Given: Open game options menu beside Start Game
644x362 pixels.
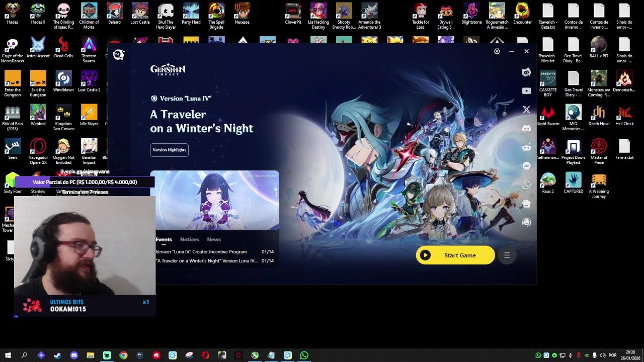Looking at the screenshot, I should [507, 255].
